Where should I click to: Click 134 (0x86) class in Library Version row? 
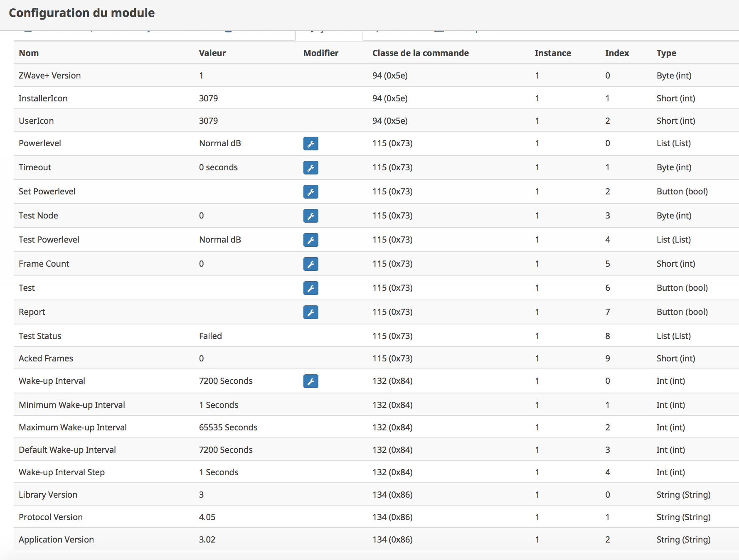tap(392, 495)
